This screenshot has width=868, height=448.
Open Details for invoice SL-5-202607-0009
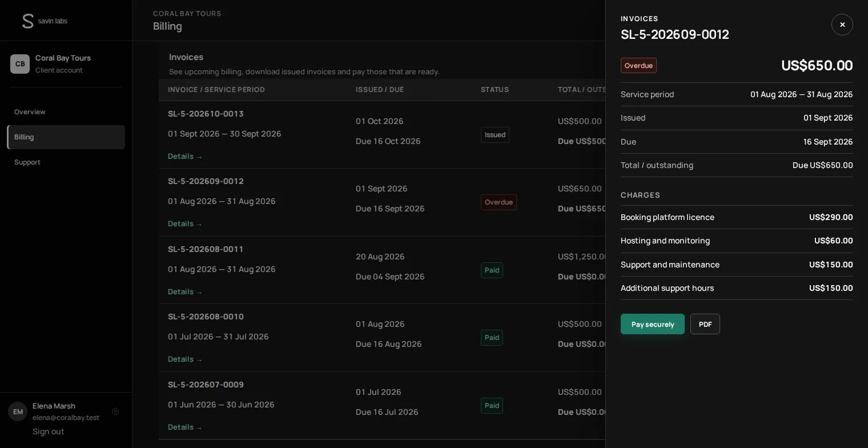coord(185,427)
